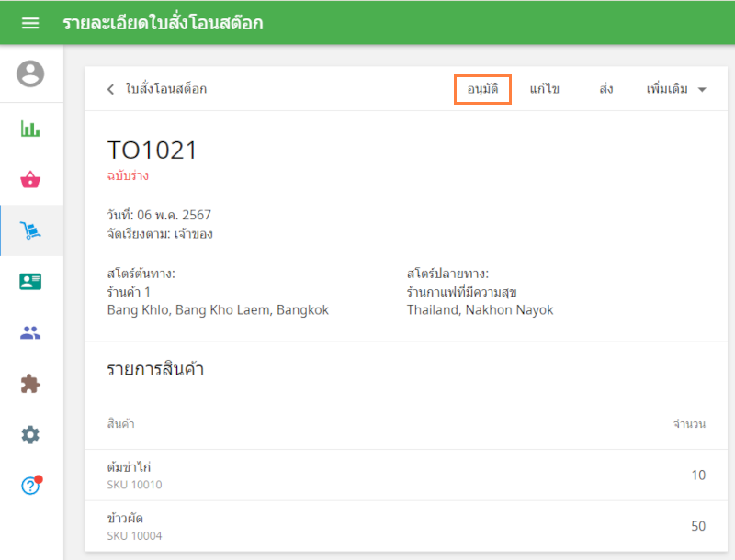The width and height of the screenshot is (735, 560).
Task: Click the แก้ไข edit button
Action: coord(546,89)
